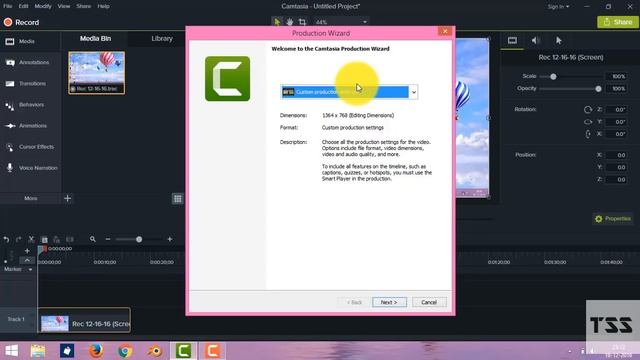Image resolution: width=640 pixels, height=360 pixels.
Task: Open the Media panel
Action: tap(20, 42)
